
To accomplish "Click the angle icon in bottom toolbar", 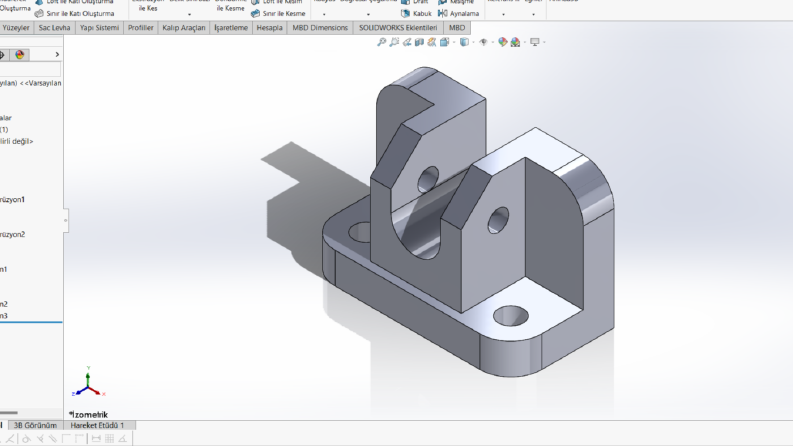I will tap(122, 439).
